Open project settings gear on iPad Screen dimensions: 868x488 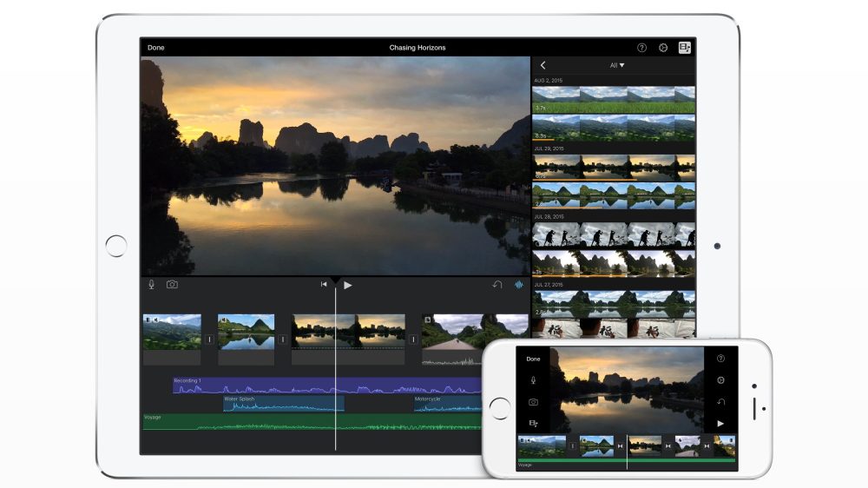[663, 48]
